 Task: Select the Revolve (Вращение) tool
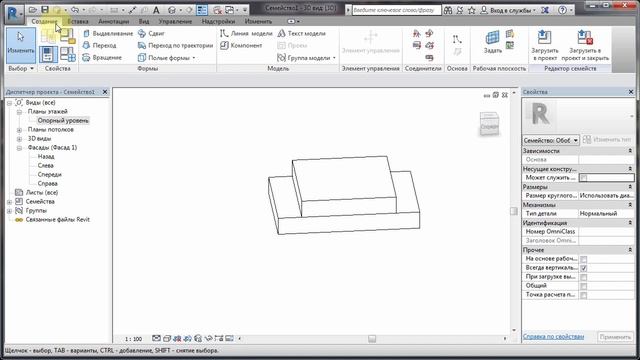[x=102, y=58]
